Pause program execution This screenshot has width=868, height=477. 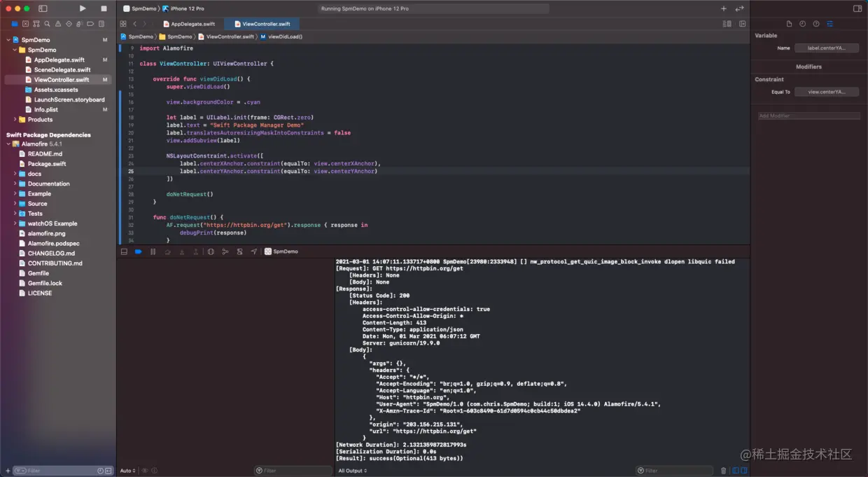point(153,251)
